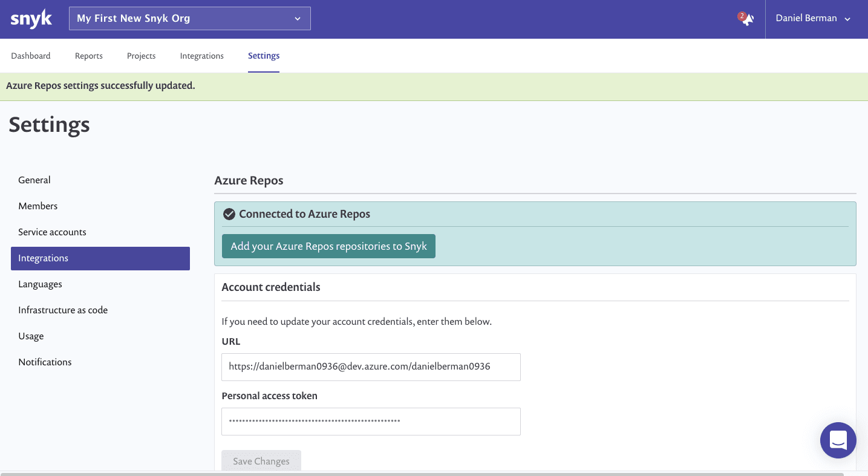View Usage in the settings sidebar
The image size is (868, 476).
[100, 336]
